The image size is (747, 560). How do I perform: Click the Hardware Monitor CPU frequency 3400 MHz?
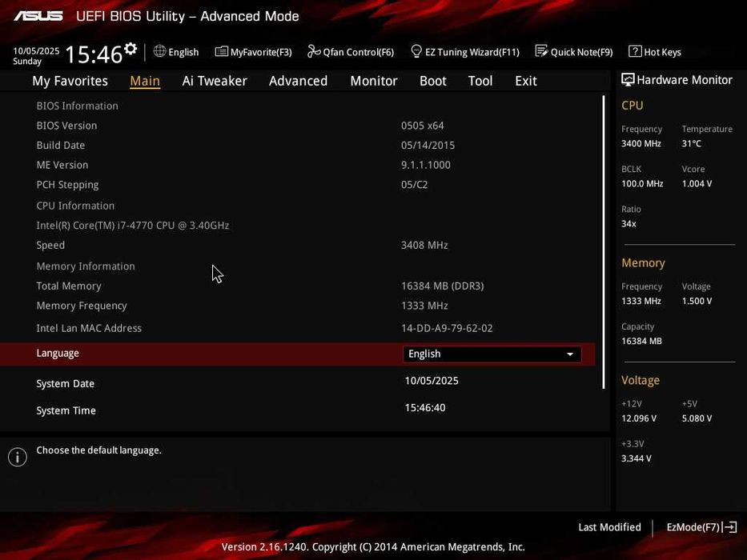click(x=641, y=144)
